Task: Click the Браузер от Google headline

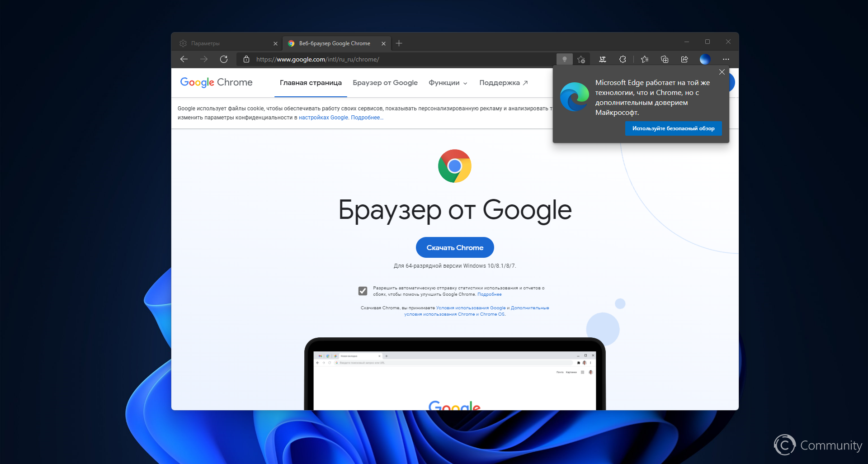Action: (455, 210)
